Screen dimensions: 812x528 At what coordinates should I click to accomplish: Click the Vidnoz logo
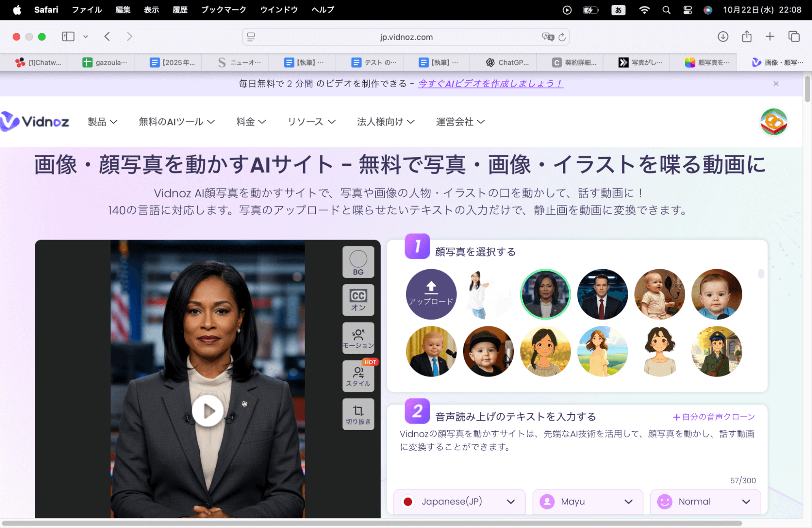pos(35,121)
